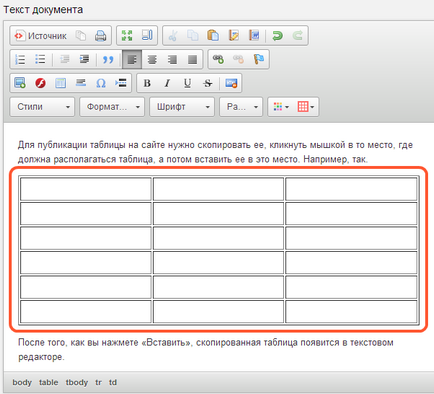Paste using the clipboard icon
Image resolution: width=434 pixels, height=394 pixels.
coord(213,35)
